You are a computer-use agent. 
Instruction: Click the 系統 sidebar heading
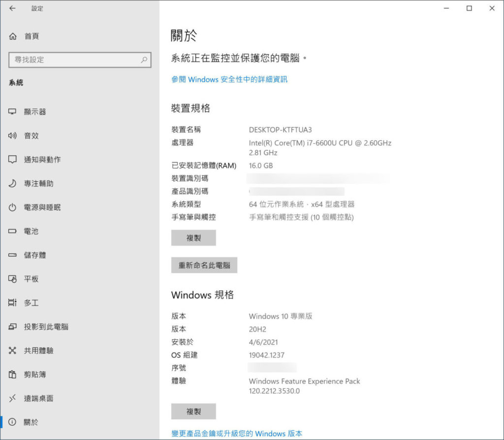click(16, 83)
